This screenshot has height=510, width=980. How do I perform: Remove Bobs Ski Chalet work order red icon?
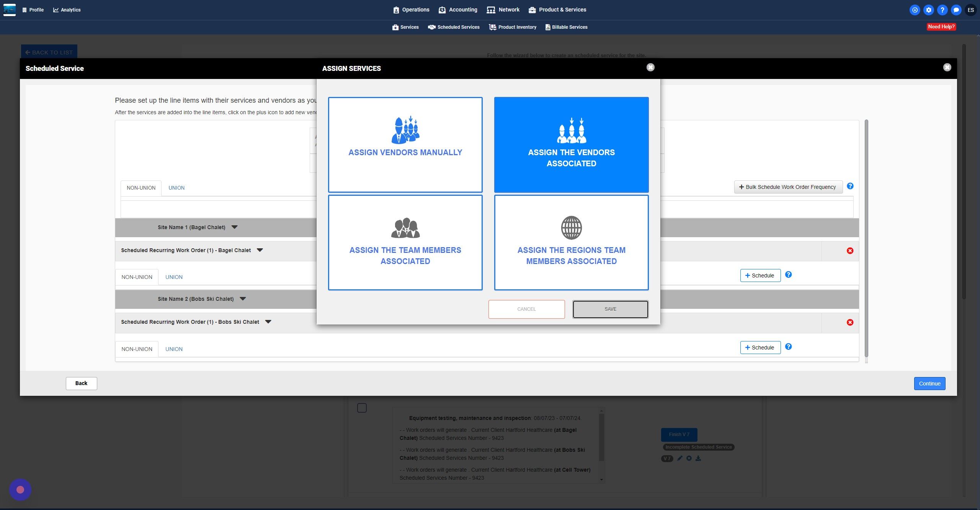coord(850,322)
